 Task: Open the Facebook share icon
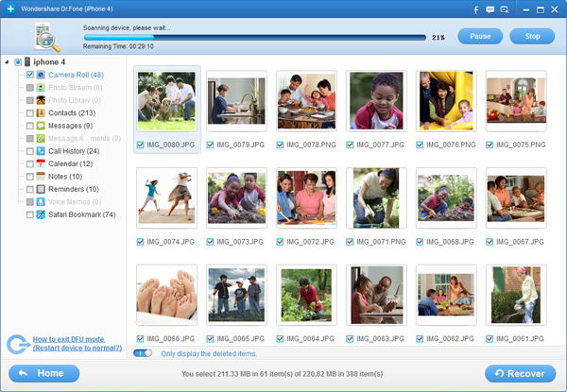click(477, 9)
